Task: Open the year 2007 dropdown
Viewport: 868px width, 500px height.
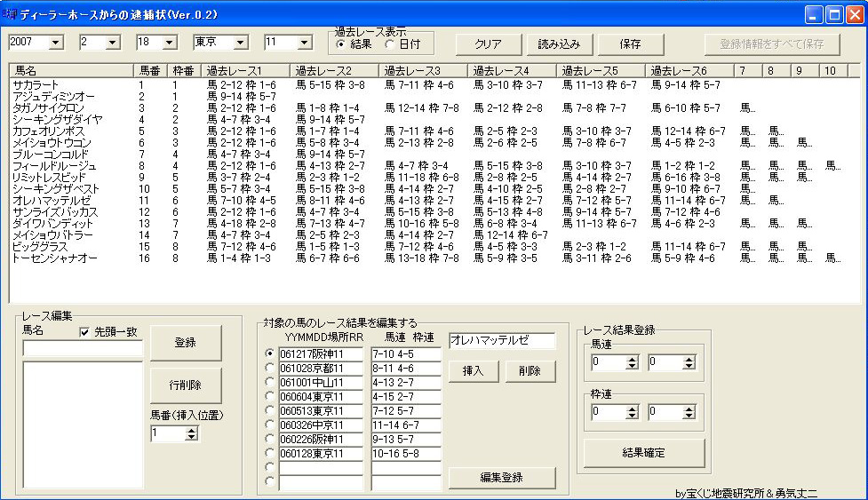Action: click(56, 43)
